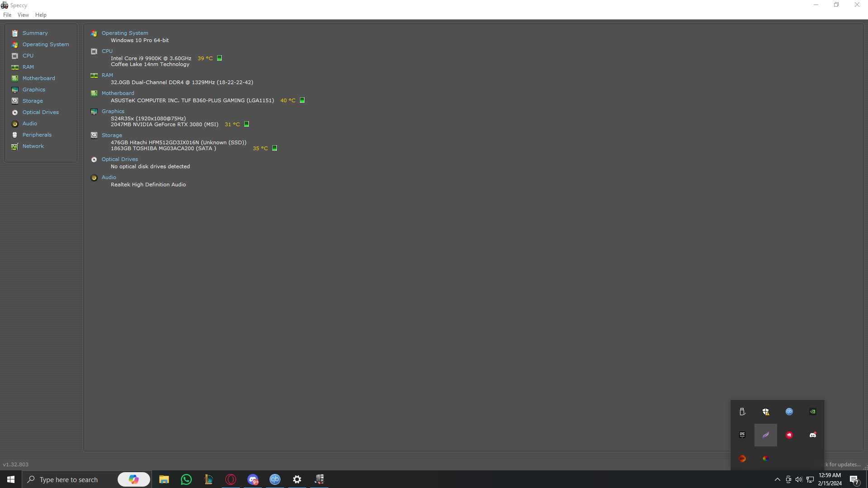Open Audio in the sidebar
Screen dimensions: 868x488
tap(30, 123)
